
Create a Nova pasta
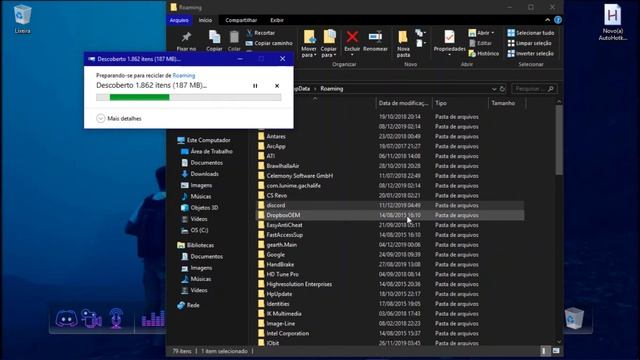pyautogui.click(x=403, y=43)
